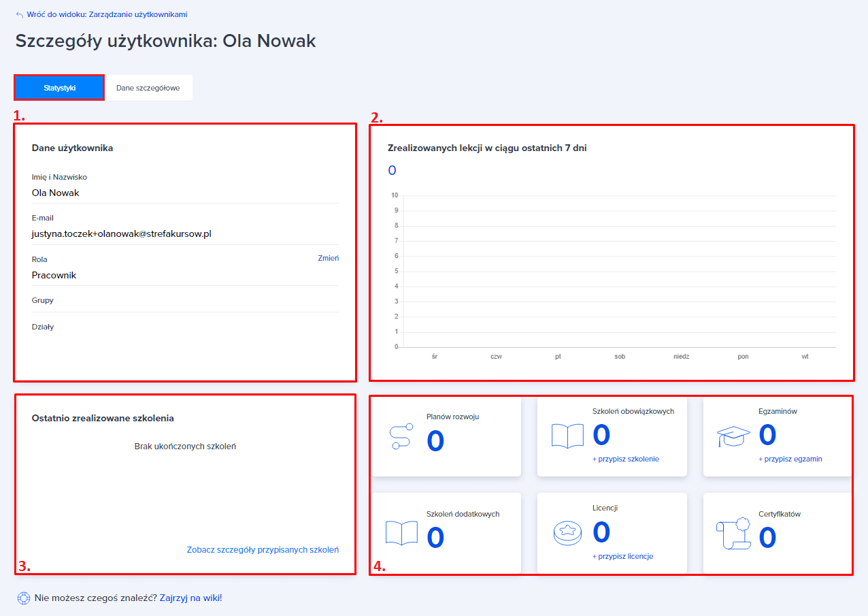Click '+ przypisz egzamin' link
The image size is (868, 616).
790,459
